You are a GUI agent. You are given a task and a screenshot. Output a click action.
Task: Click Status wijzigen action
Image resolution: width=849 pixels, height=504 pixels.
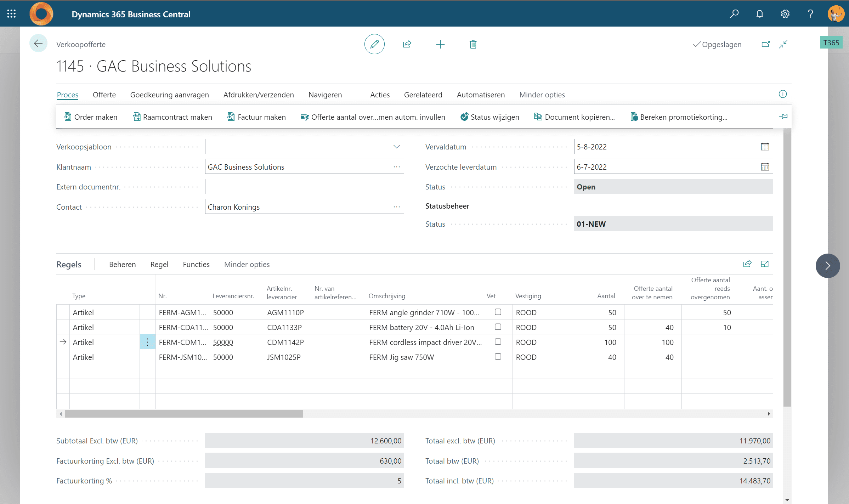coord(489,117)
